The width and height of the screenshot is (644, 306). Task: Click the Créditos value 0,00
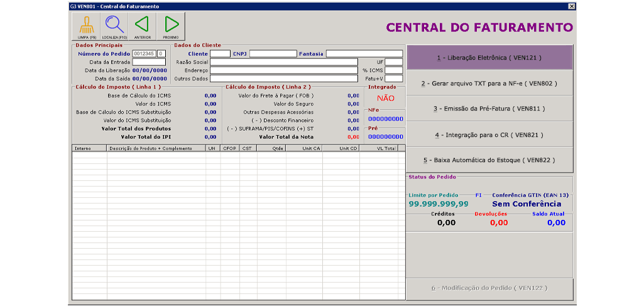tap(446, 223)
